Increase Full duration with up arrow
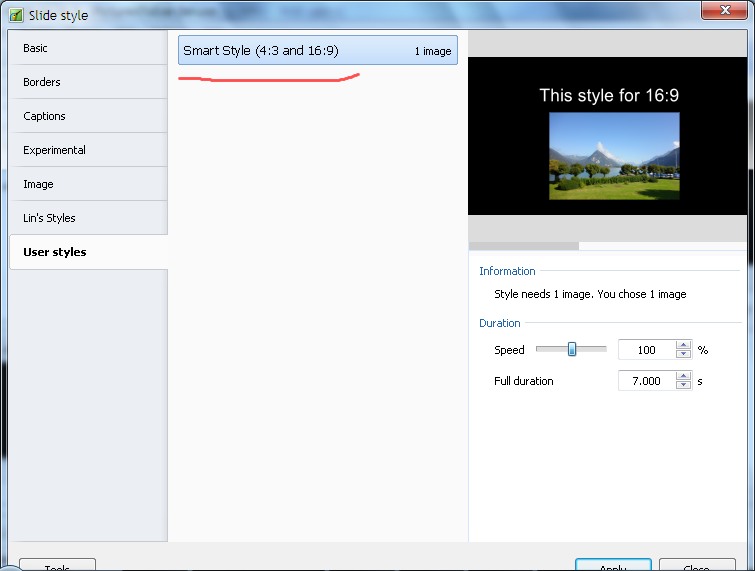755x571 pixels. [x=684, y=376]
